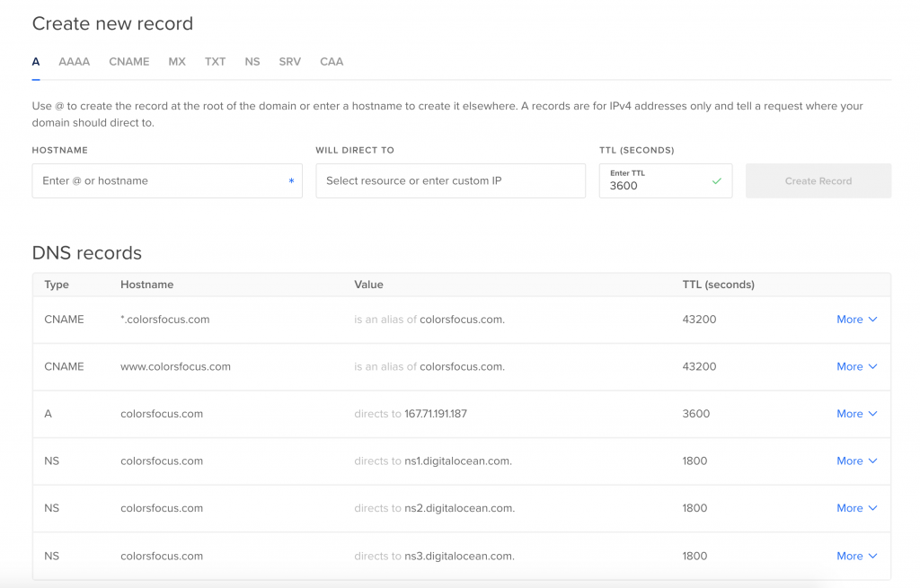The image size is (920, 588).
Task: Select the MX record tab
Action: [x=177, y=62]
